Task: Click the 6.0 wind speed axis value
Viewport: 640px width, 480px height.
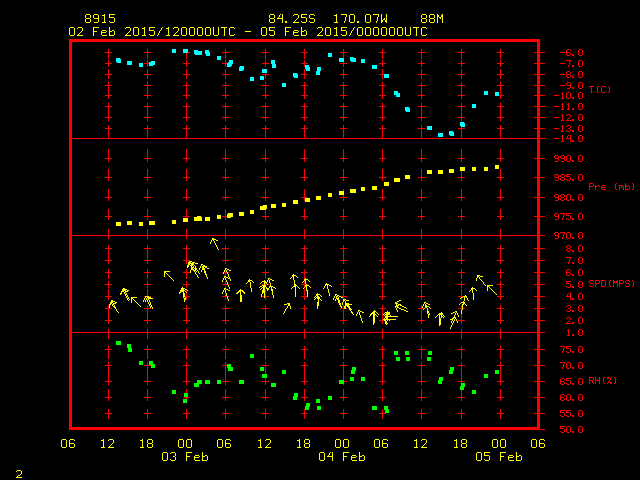Action: tap(574, 273)
